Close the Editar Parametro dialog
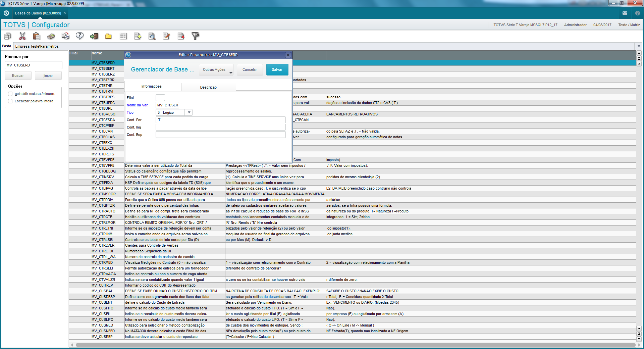The width and height of the screenshot is (644, 349). click(288, 55)
